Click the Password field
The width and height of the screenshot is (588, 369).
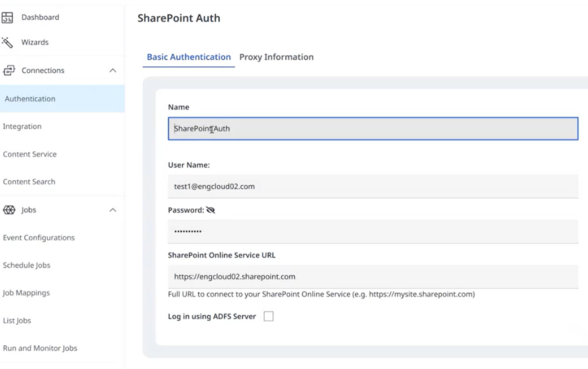[373, 231]
